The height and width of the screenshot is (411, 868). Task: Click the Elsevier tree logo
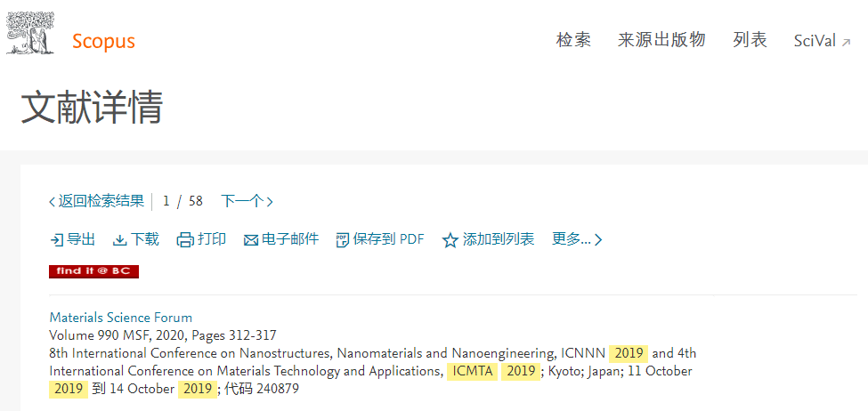[x=30, y=33]
